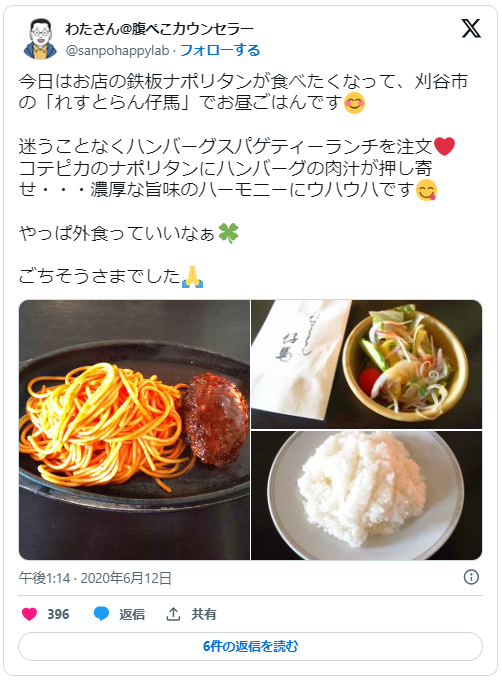Click the 返信 reply label
This screenshot has height=680, width=502.
tap(132, 614)
